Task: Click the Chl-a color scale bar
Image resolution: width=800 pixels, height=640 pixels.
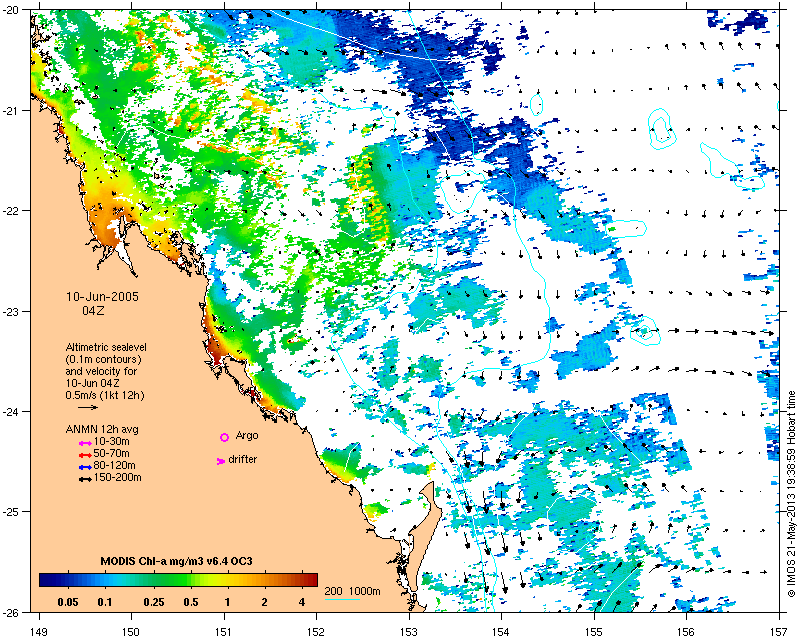Action: point(179,580)
